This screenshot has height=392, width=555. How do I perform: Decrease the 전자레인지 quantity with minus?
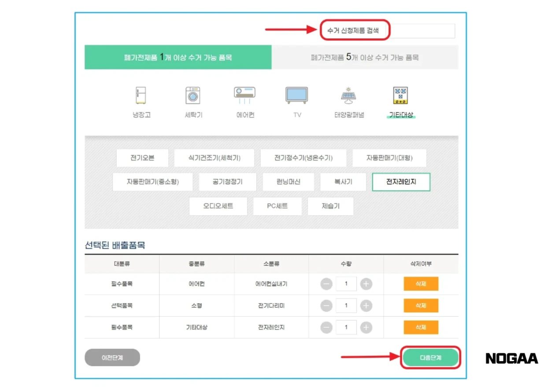tap(326, 327)
